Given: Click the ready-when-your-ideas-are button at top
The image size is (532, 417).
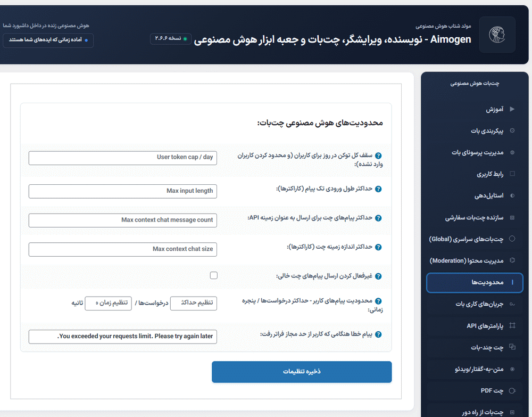Looking at the screenshot, I should pyautogui.click(x=48, y=40).
